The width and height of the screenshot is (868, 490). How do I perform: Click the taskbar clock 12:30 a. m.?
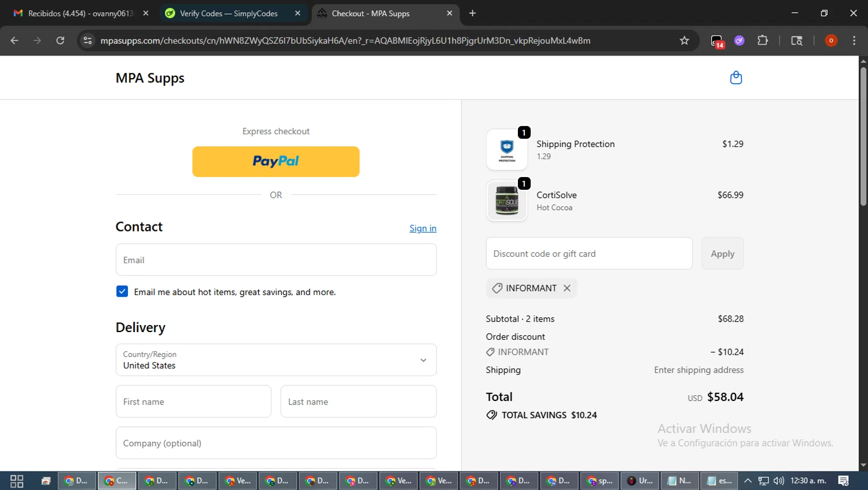point(808,481)
